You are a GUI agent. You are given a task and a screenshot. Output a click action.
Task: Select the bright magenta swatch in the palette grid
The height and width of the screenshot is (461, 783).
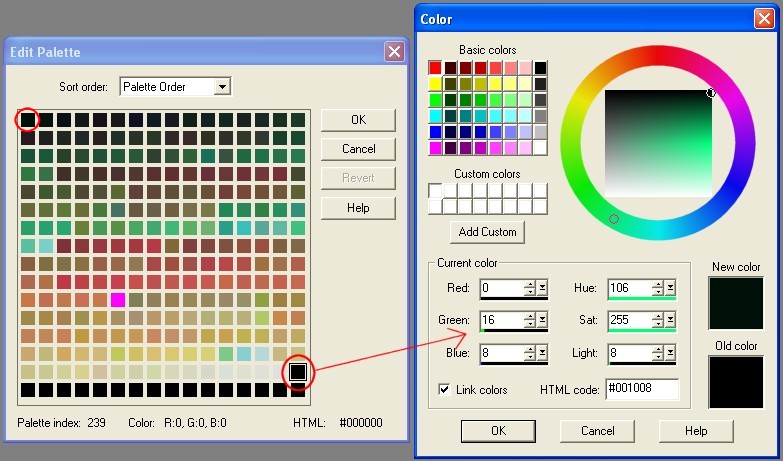(118, 300)
